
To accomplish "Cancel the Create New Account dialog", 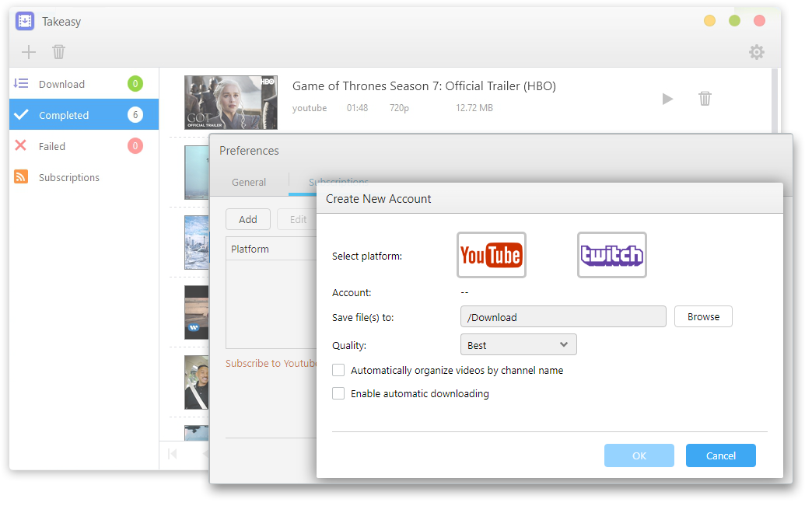I will tap(721, 455).
